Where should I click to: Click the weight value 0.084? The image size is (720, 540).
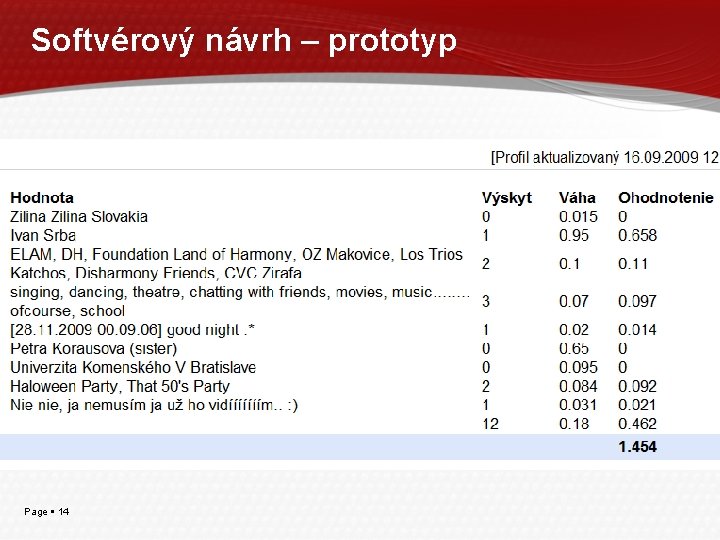pyautogui.click(x=578, y=386)
